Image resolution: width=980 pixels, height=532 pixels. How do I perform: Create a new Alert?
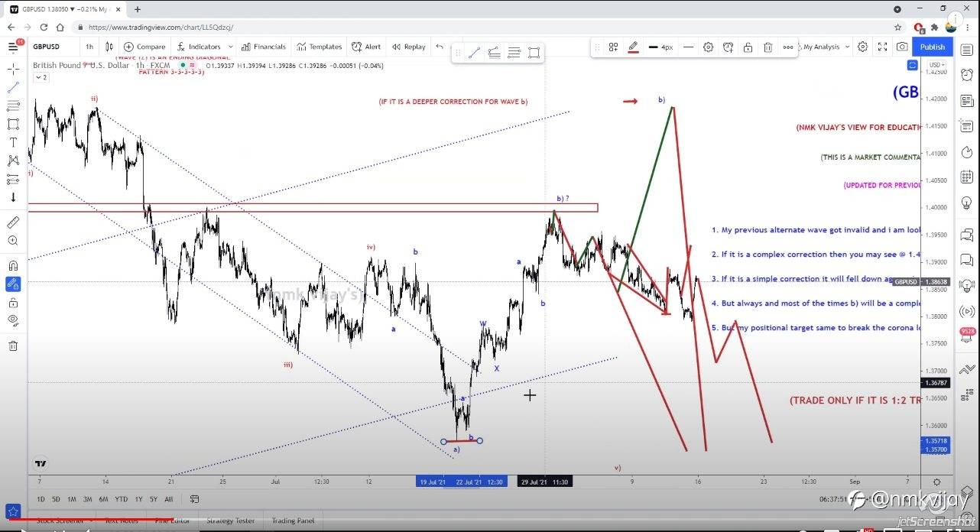tap(366, 47)
